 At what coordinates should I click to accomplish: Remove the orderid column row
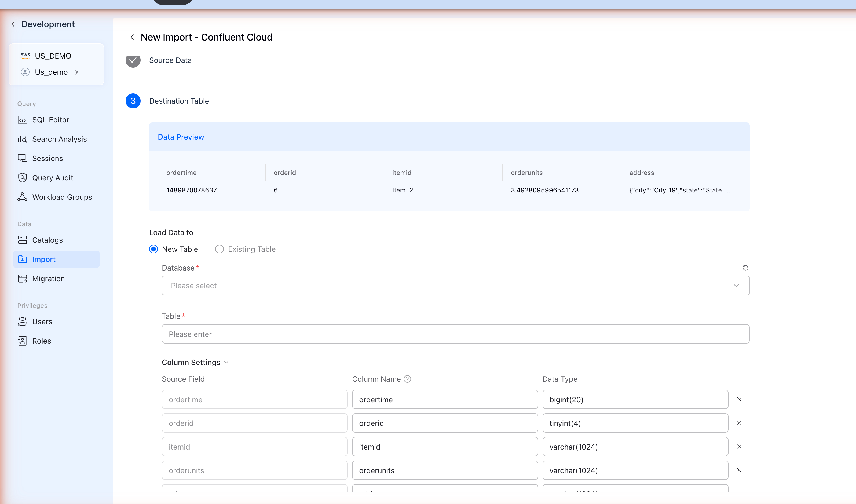tap(739, 423)
